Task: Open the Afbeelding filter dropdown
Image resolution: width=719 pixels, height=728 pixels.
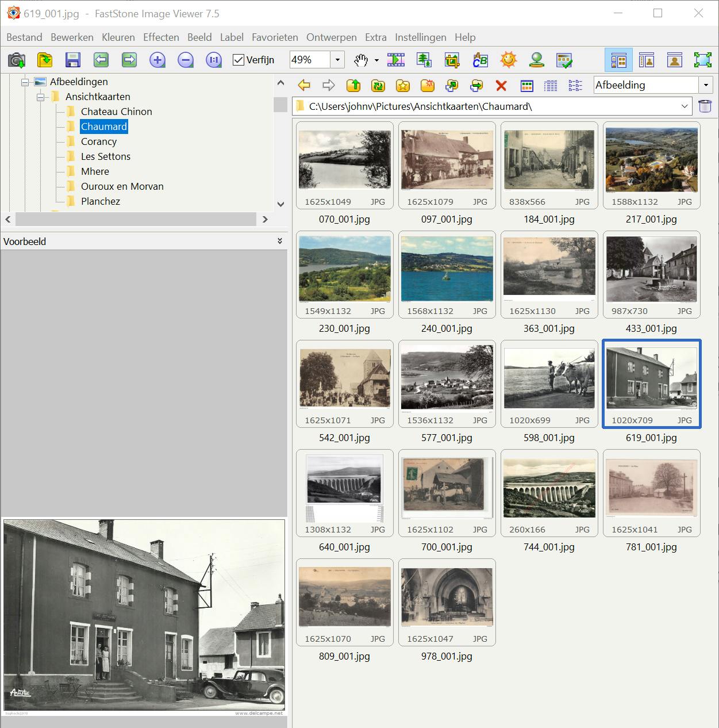Action: coord(706,85)
